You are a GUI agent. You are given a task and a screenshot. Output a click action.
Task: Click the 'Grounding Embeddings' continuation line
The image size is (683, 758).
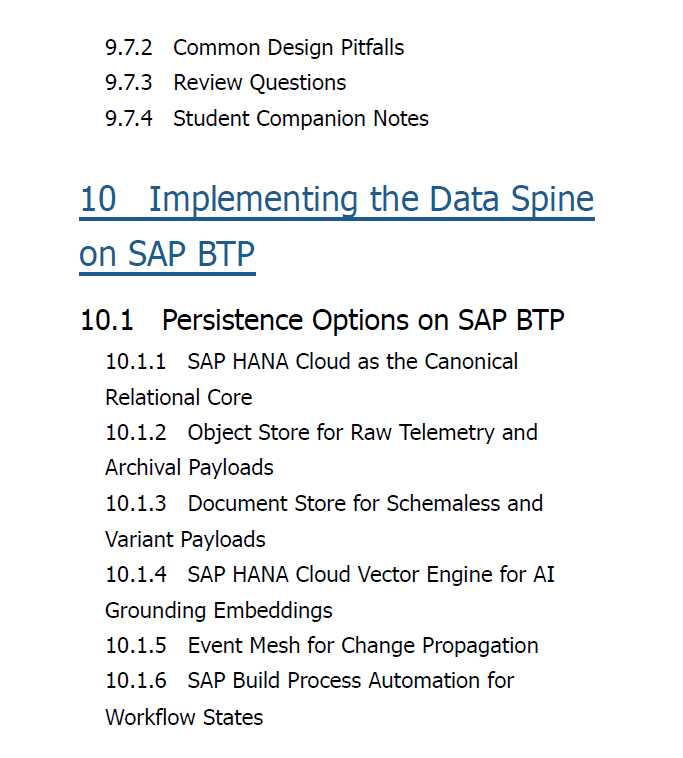point(218,611)
